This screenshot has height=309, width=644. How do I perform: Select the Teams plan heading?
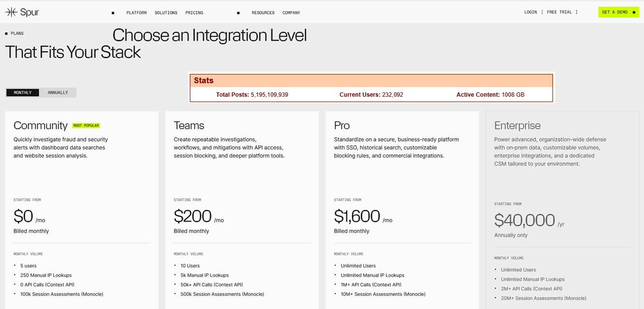pos(189,126)
